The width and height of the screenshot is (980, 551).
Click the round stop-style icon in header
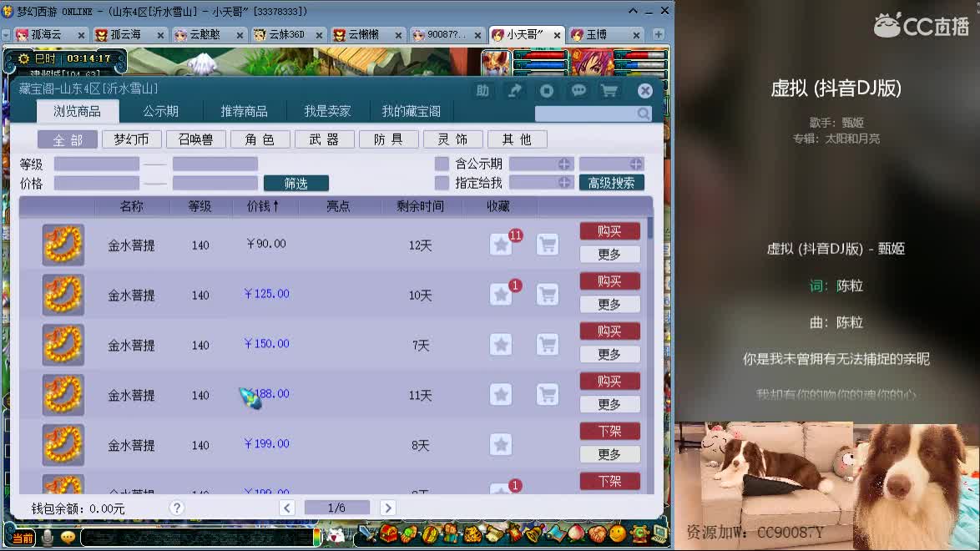point(546,91)
